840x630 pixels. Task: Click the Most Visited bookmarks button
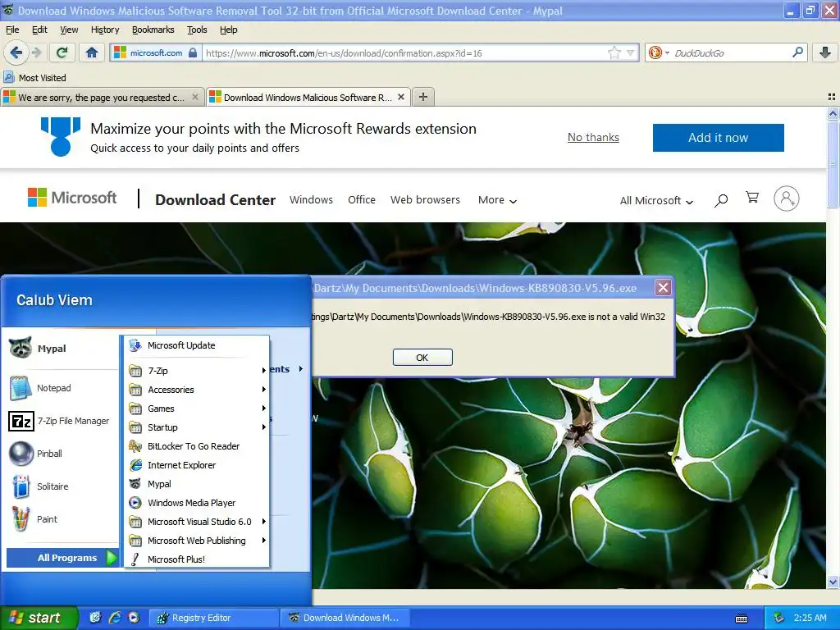[34, 78]
